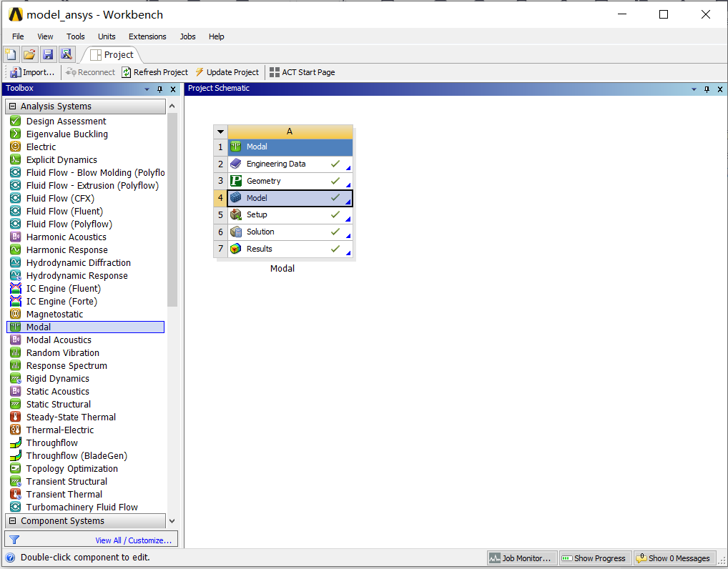The image size is (728, 569).
Task: Open the File menu
Action: tap(18, 36)
